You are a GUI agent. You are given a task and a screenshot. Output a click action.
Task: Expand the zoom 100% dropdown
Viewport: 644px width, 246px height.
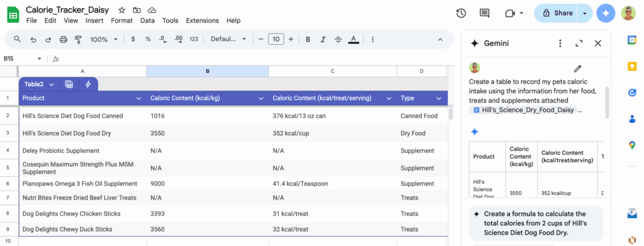point(104,40)
